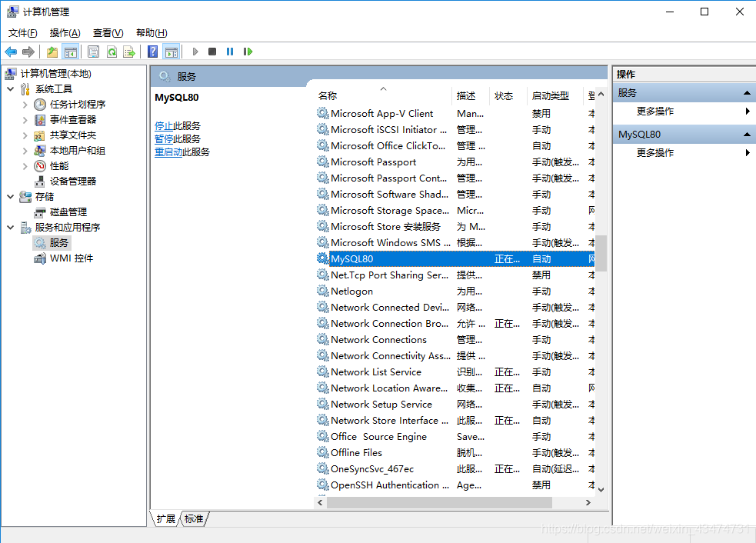Click the 重启动 this service link
This screenshot has height=543, width=756.
click(168, 152)
